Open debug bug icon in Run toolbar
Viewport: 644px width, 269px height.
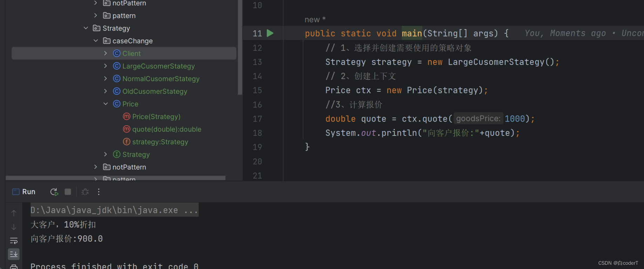(85, 192)
